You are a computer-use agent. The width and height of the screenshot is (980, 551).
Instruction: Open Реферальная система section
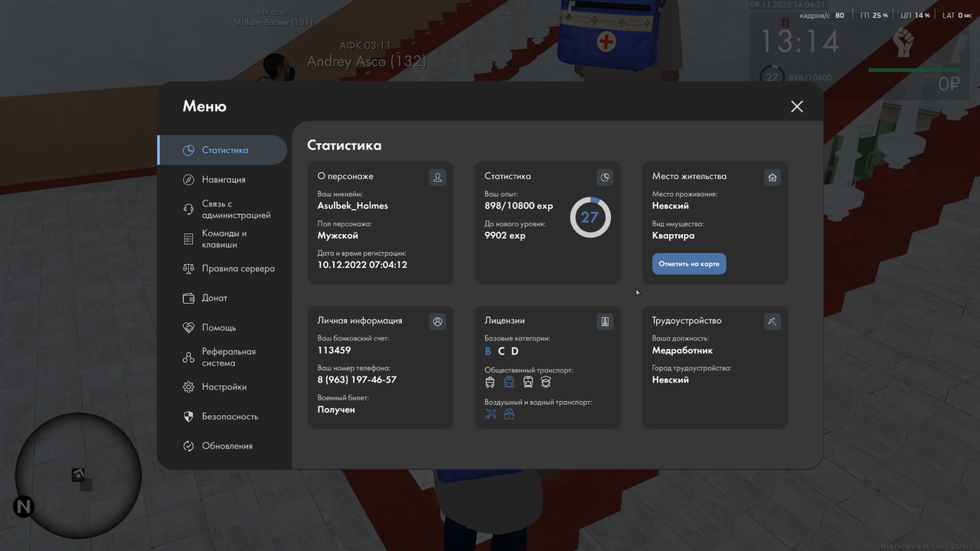click(222, 357)
